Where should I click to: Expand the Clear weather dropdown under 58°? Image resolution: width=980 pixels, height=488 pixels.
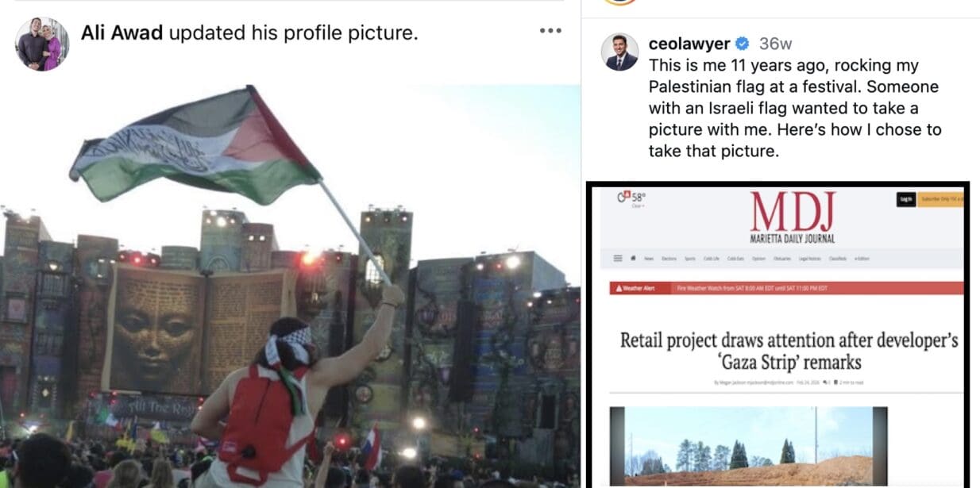coord(637,206)
